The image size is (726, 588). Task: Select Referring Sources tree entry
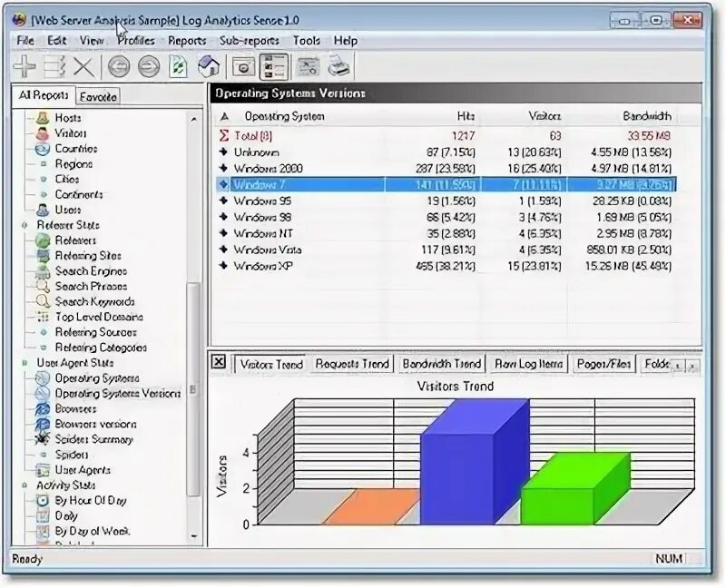(x=96, y=332)
